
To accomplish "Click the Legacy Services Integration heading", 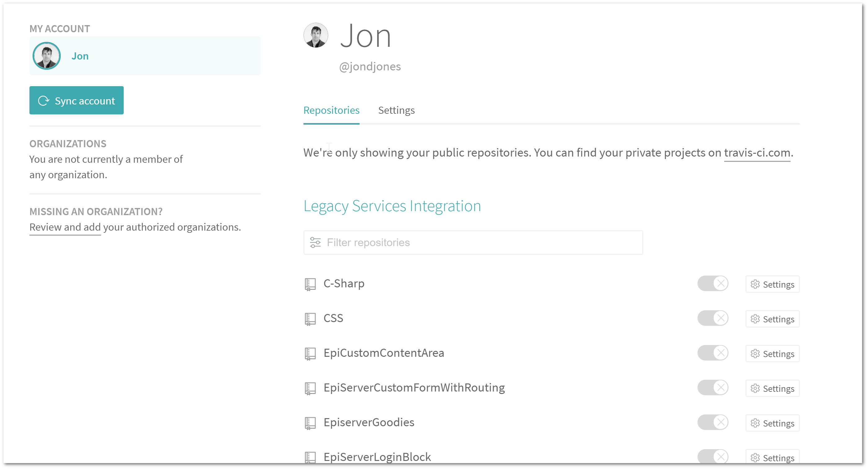I will click(x=392, y=206).
